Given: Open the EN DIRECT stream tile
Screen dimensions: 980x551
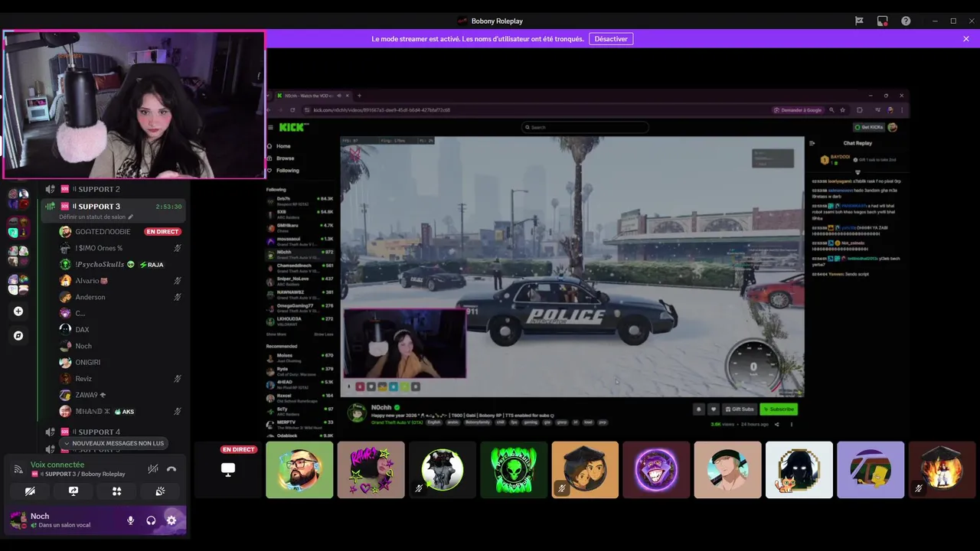Looking at the screenshot, I should pyautogui.click(x=228, y=470).
